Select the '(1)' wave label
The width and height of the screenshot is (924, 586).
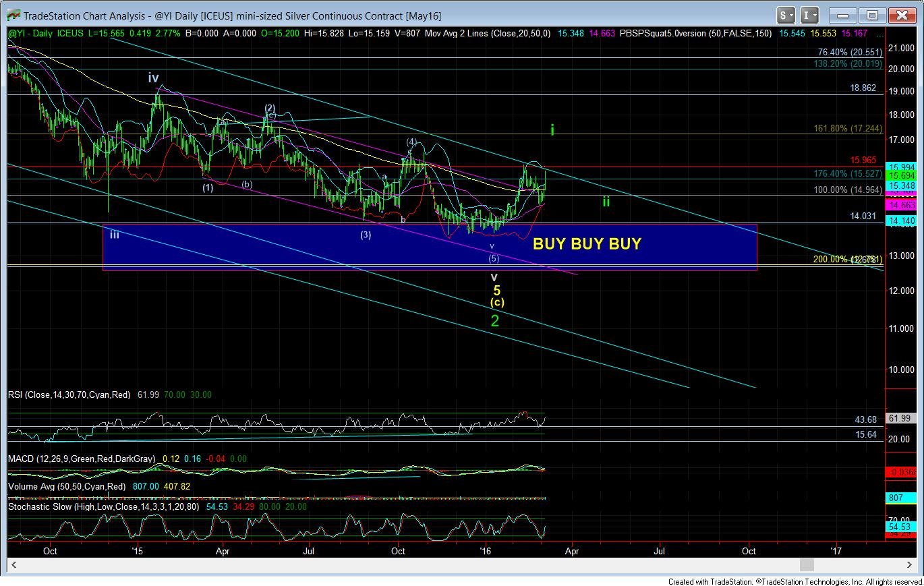pyautogui.click(x=208, y=188)
